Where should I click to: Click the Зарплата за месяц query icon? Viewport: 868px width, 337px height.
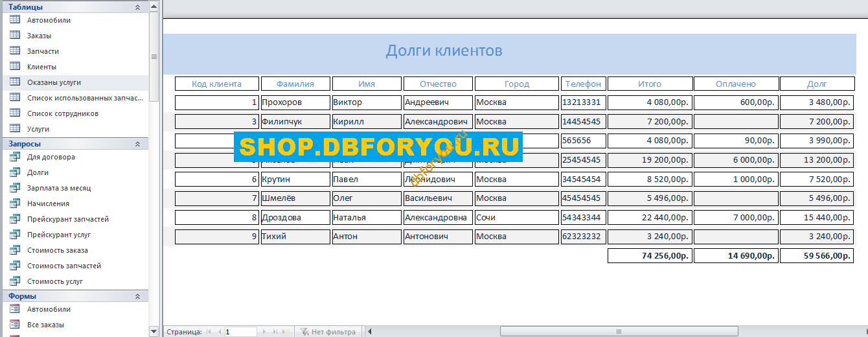click(15, 188)
